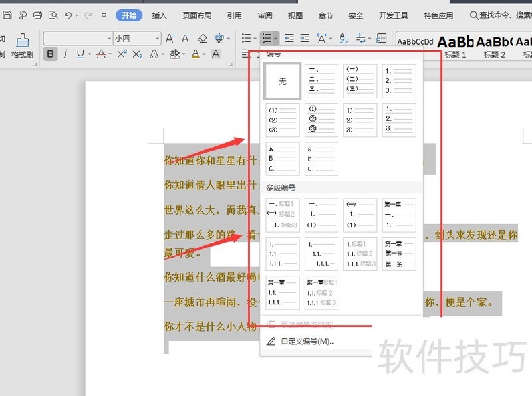This screenshot has width=532, height=396.
Task: Select A. B. C. numbering style
Action: pos(282,159)
